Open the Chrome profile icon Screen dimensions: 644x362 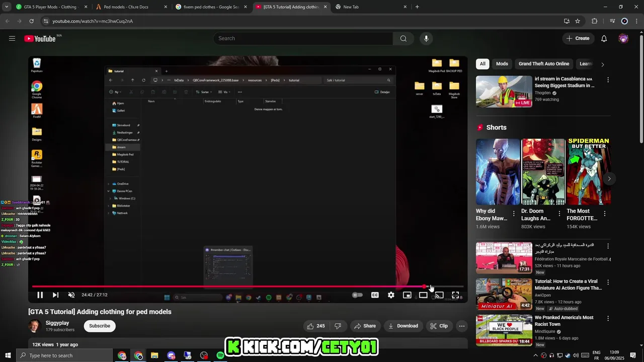click(x=624, y=21)
